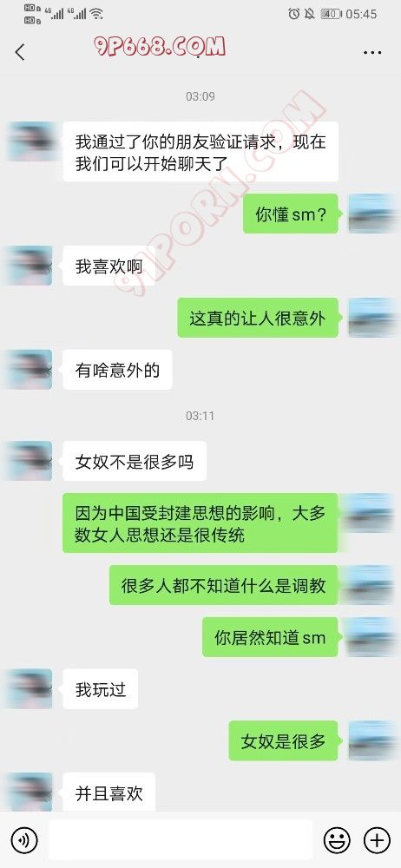Select the '并且喜欢' message bubble
The image size is (401, 868).
pos(109,792)
